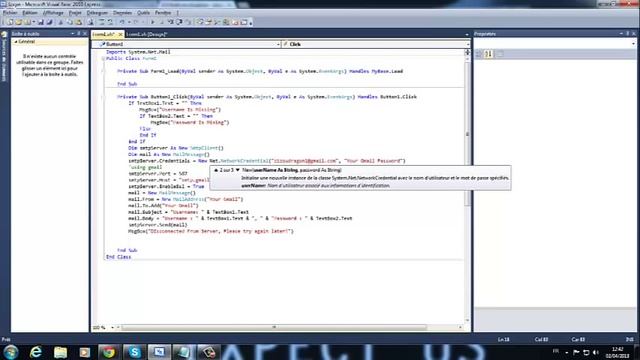Click the Step Over debug icon

(x=179, y=22)
